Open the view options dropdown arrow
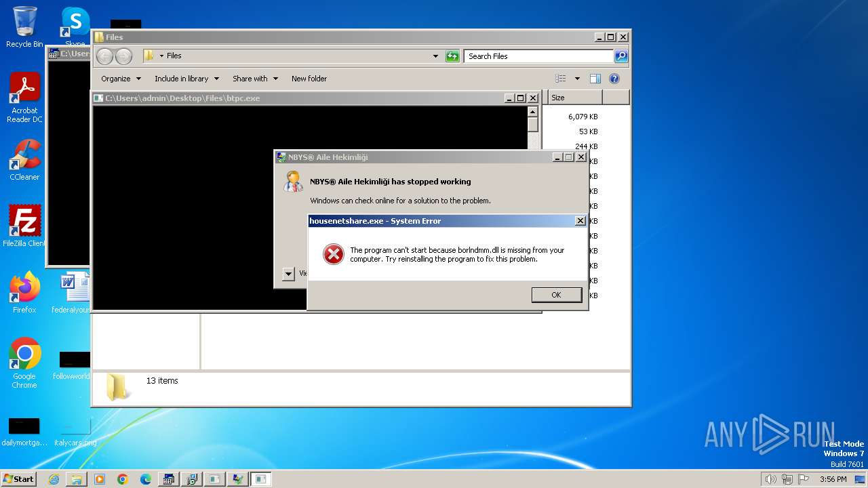The width and height of the screenshot is (868, 488). 577,79
